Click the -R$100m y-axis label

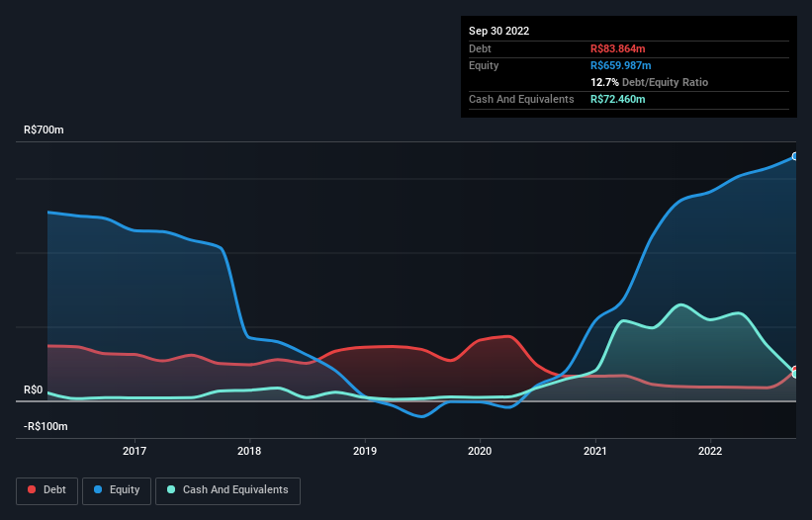point(45,426)
